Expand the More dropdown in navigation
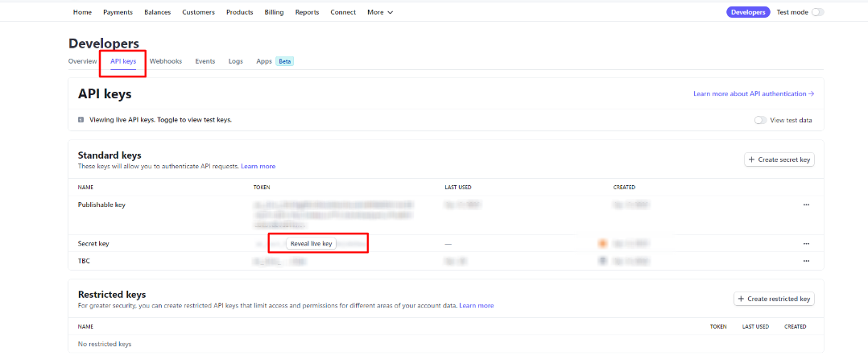 coord(380,12)
